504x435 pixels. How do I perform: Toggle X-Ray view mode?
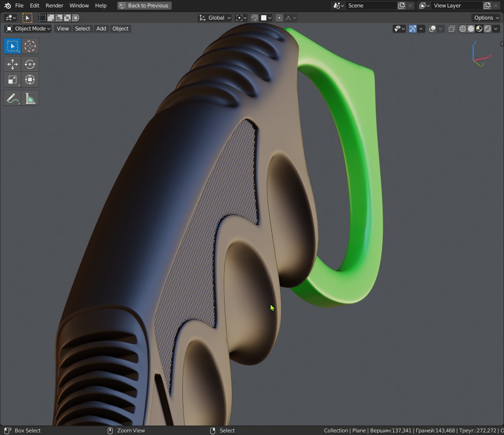click(x=451, y=29)
